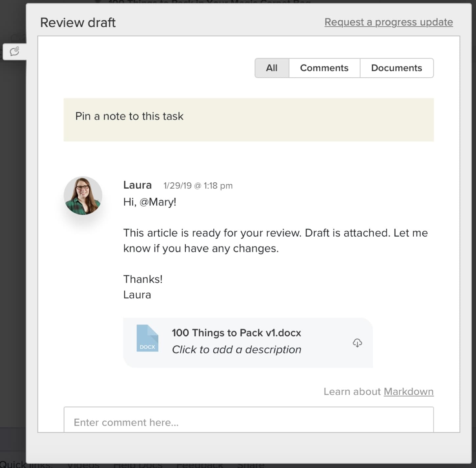Image resolution: width=476 pixels, height=468 pixels.
Task: Click the comment and attachment side tab icon
Action: coord(14,51)
